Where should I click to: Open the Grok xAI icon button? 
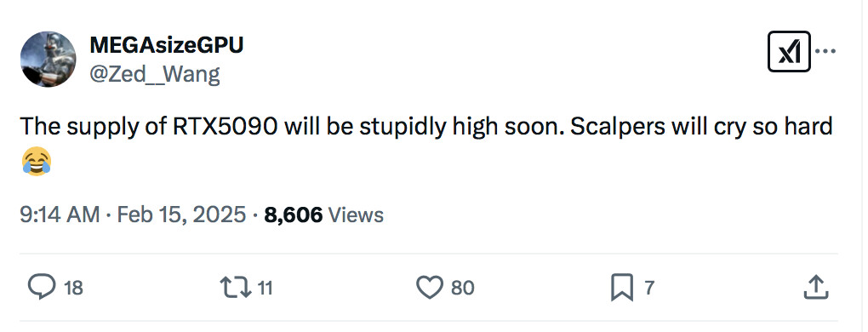[789, 51]
